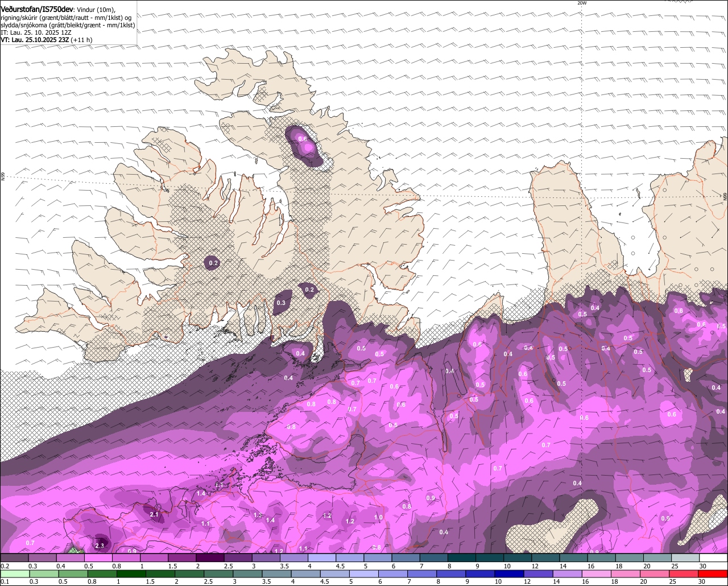Screen dimensions: 728x586
Task: Select the lower legend swatch starting at 3
Action: point(247,573)
